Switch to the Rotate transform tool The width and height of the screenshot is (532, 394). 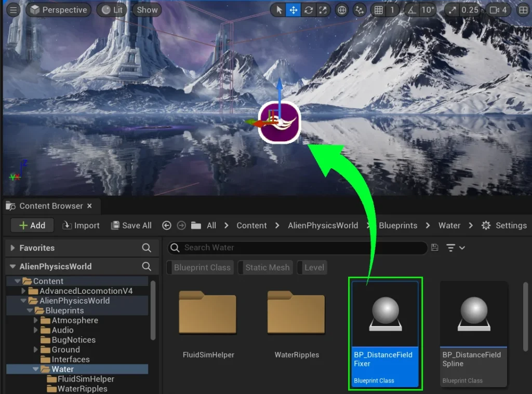pos(309,10)
